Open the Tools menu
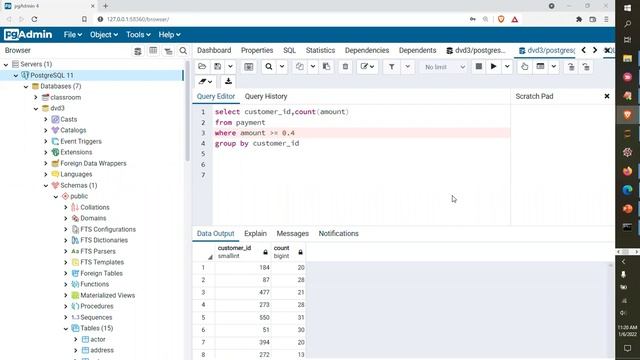This screenshot has width=640, height=360. click(x=138, y=35)
